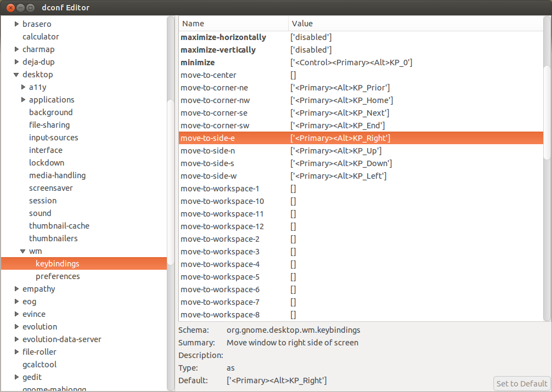Edit the value ['<Primary><Alt>KP_Down']
The image size is (552, 392).
[x=341, y=163]
